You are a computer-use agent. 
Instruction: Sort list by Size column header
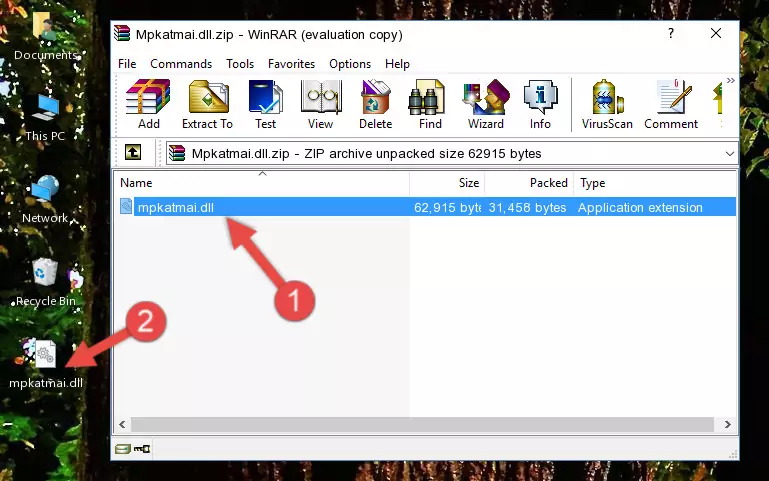pyautogui.click(x=447, y=183)
